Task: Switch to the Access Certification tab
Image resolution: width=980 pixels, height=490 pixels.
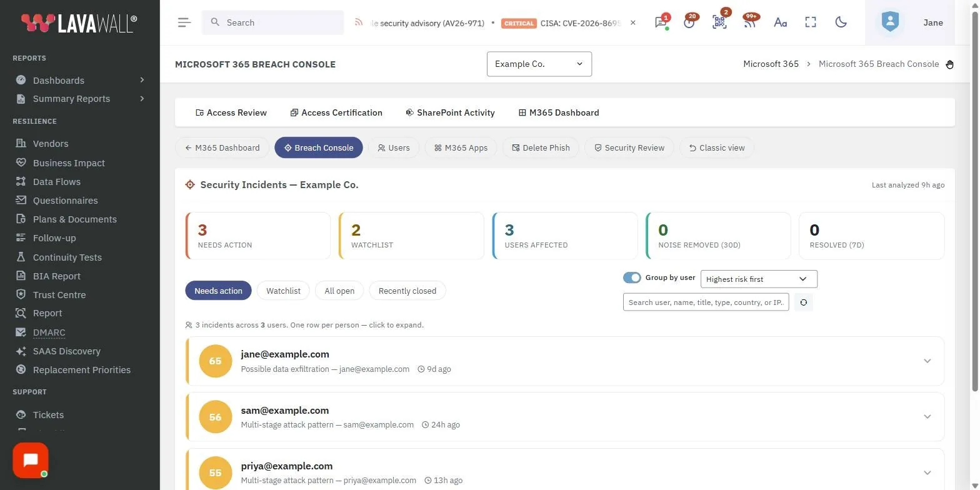Action: click(x=336, y=112)
